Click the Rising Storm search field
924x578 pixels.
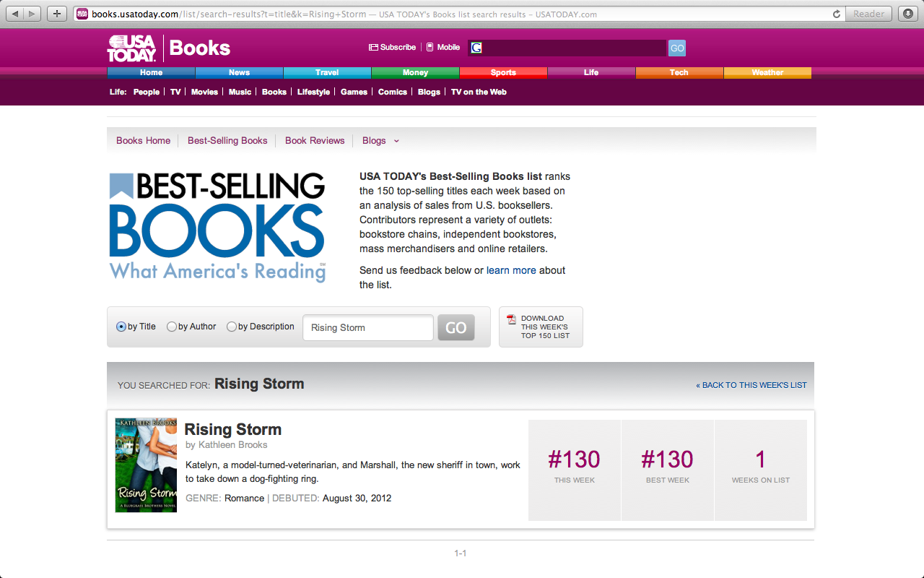[x=368, y=327]
